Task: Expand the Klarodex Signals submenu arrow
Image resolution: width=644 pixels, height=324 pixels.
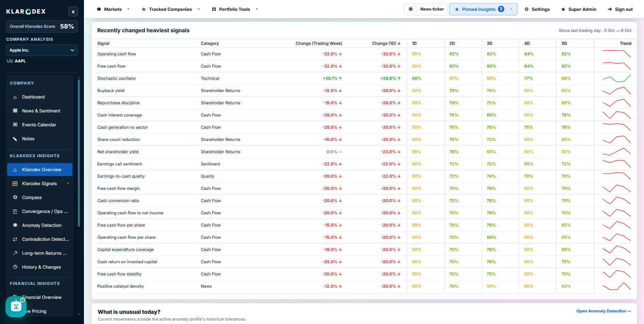Action: 68,183
